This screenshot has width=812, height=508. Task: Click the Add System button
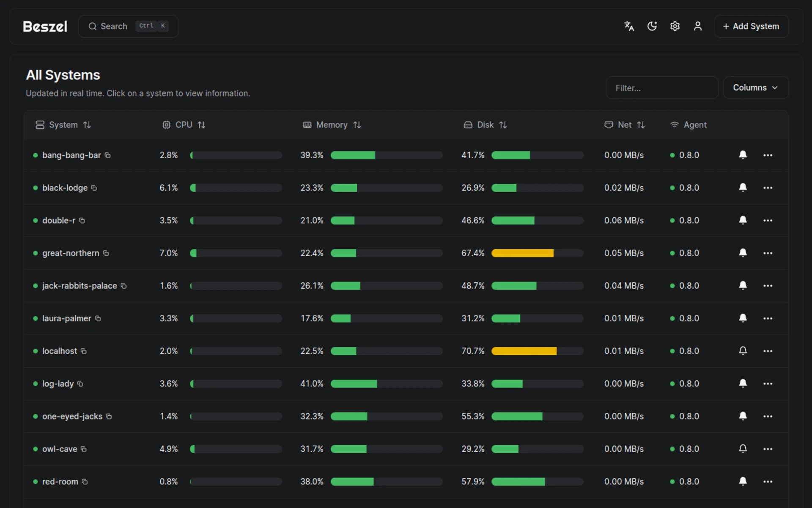coord(751,26)
